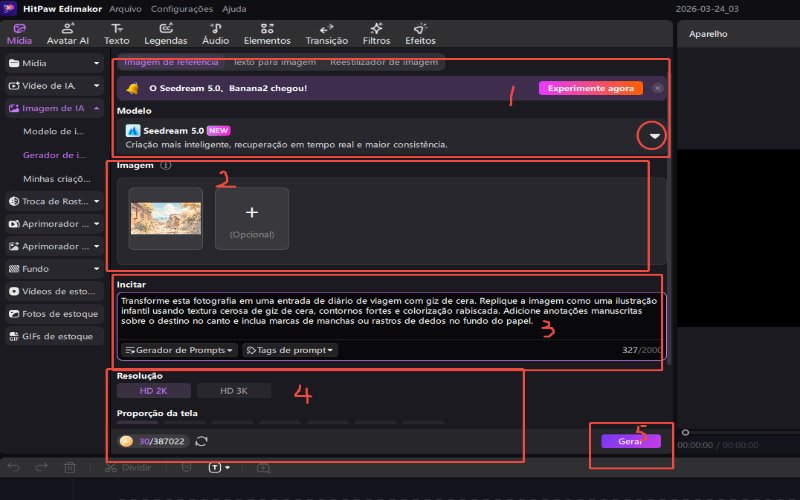Viewport: 800px width, 500px height.
Task: Click the timeline marker shield icon
Action: [187, 467]
